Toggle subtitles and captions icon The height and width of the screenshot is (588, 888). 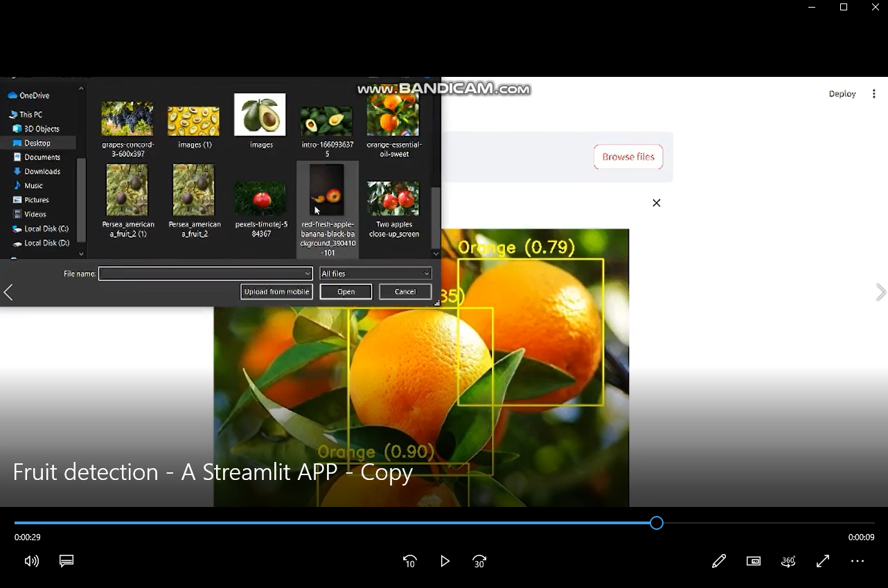coord(66,561)
